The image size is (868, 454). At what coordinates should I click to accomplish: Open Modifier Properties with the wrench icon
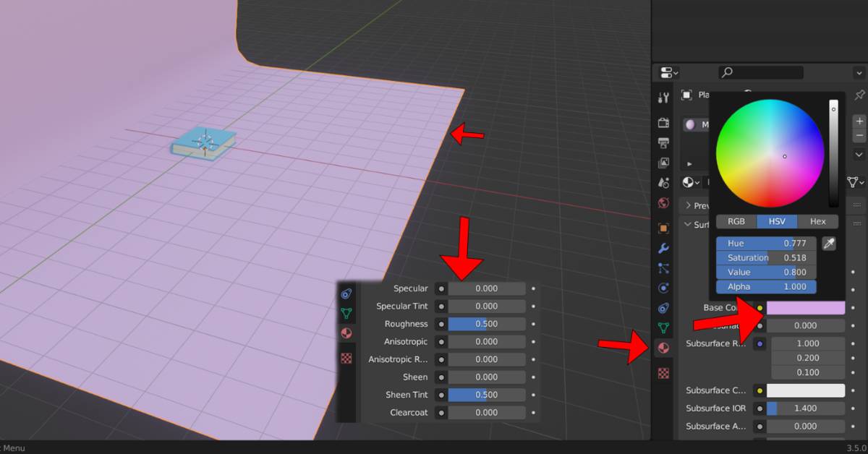pyautogui.click(x=663, y=247)
